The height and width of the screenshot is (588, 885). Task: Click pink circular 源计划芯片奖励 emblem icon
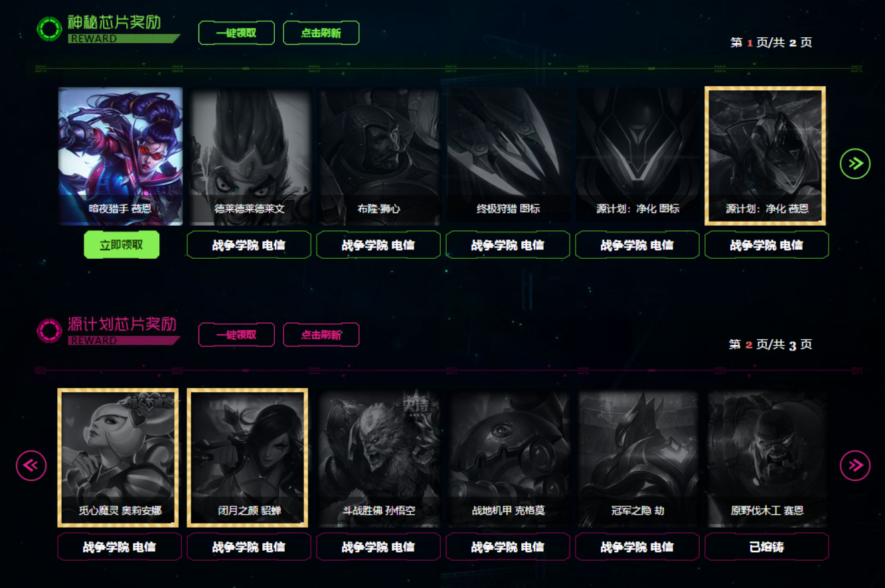(49, 331)
